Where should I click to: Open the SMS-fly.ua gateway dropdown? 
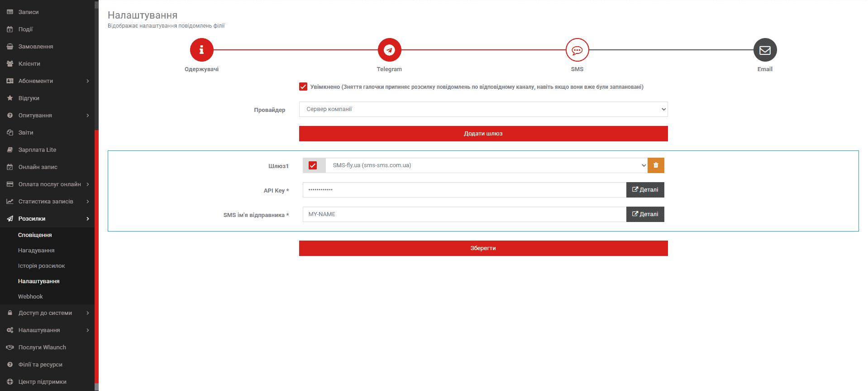pos(486,165)
